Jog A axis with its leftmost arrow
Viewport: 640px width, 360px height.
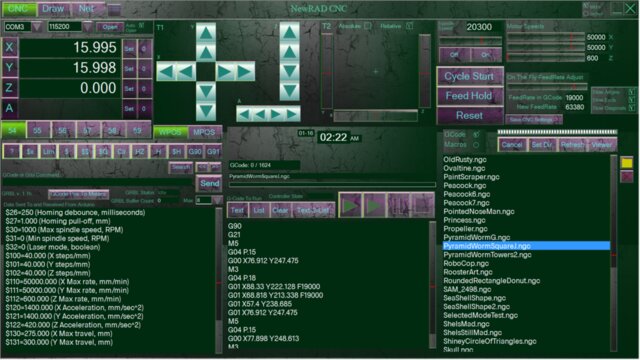[x=244, y=115]
